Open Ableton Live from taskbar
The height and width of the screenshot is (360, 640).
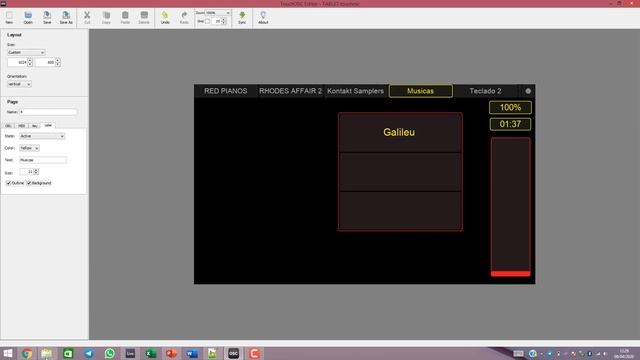pos(130,353)
